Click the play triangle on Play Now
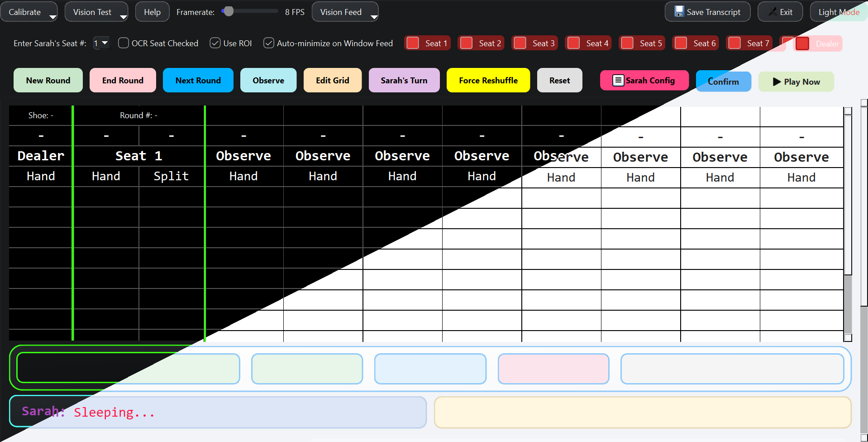This screenshot has height=442, width=868. 776,82
